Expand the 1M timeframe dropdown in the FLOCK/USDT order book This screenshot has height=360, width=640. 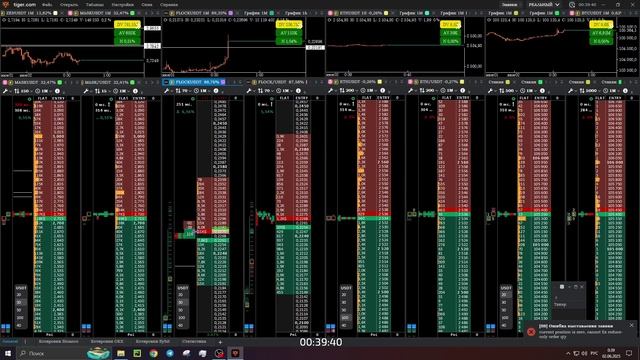(284, 91)
